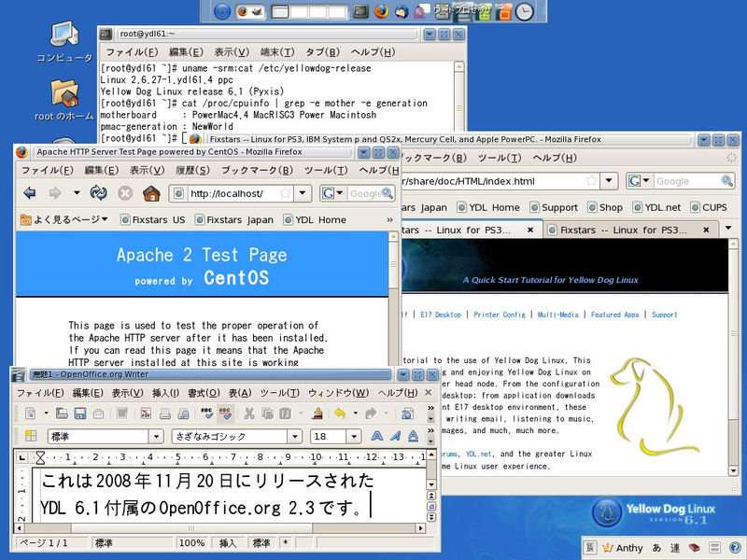Launch Firefox from the top panel launcher
Viewport: 747px width, 560px height.
pos(381,11)
